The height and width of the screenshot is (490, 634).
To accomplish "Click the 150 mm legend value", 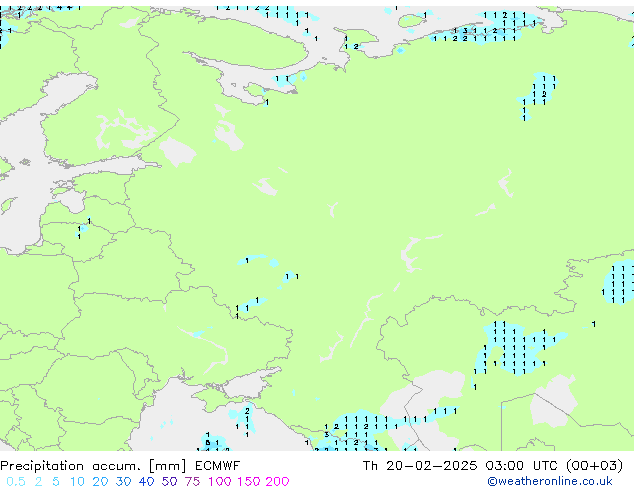I will click(x=249, y=482).
